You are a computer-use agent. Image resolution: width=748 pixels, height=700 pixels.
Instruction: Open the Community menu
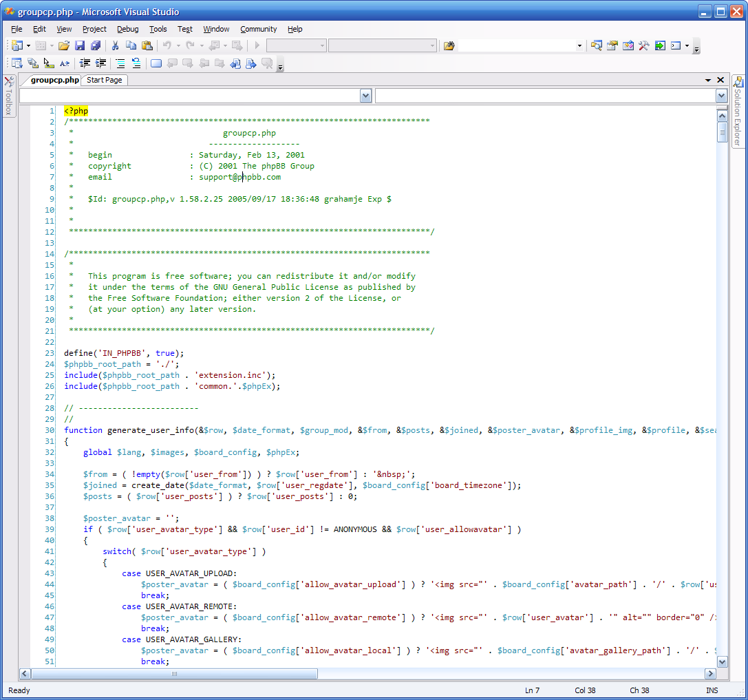tap(259, 29)
